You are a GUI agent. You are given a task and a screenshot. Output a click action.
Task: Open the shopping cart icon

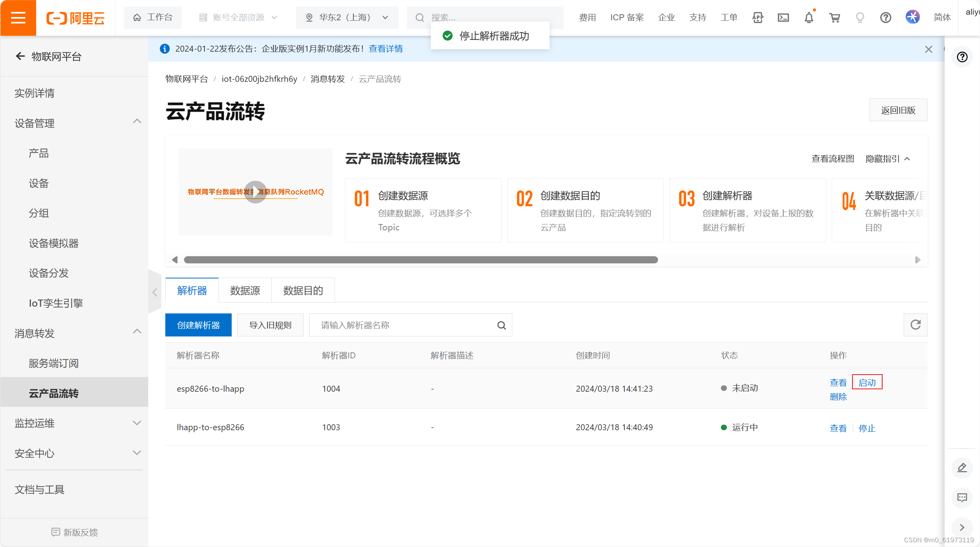(834, 17)
